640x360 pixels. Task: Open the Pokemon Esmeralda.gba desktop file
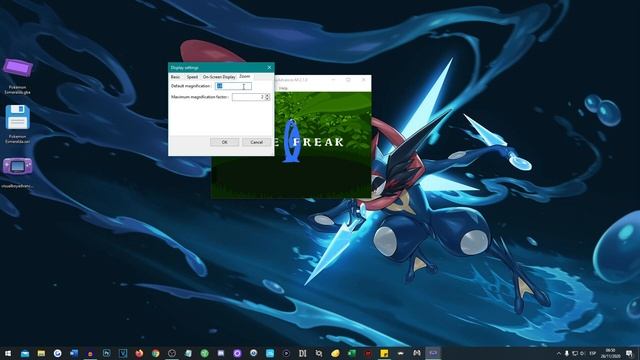18,76
